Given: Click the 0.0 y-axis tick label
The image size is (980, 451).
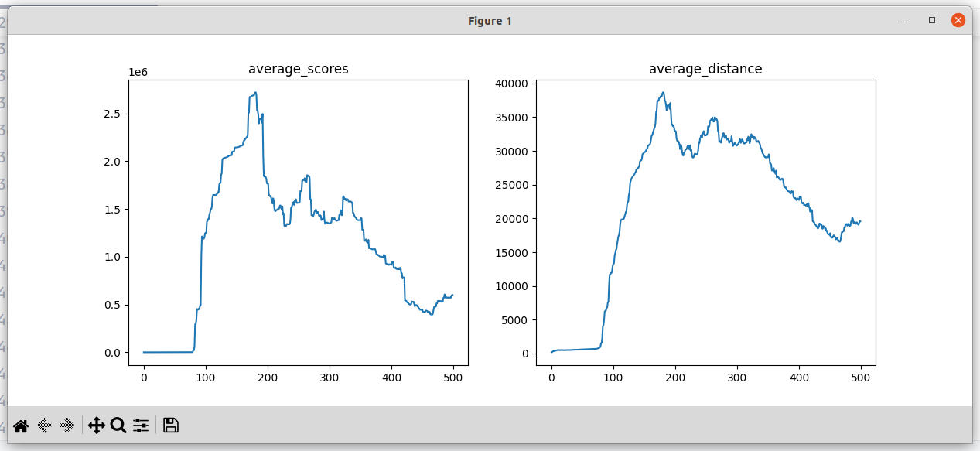Looking at the screenshot, I should pos(114,353).
